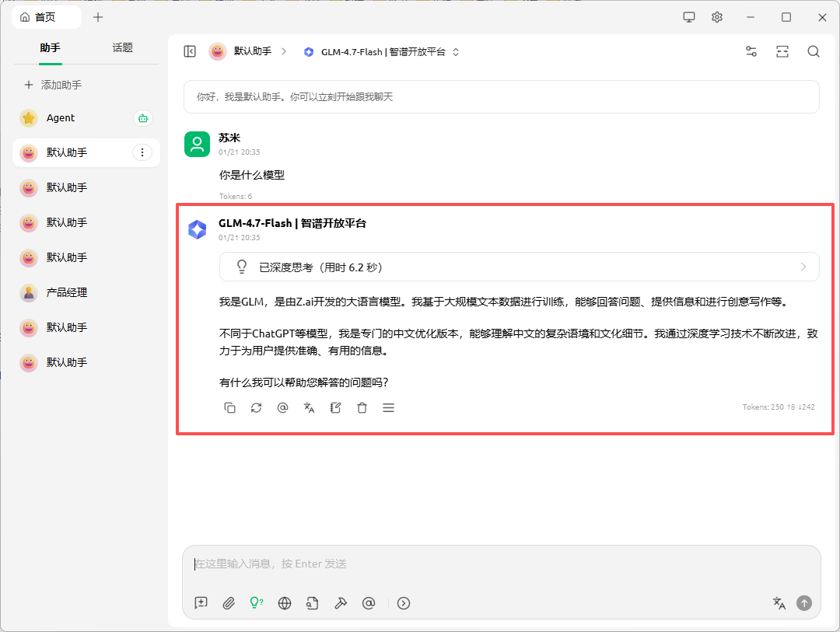
Task: Attach a file with the paperclip icon
Action: pyautogui.click(x=229, y=602)
